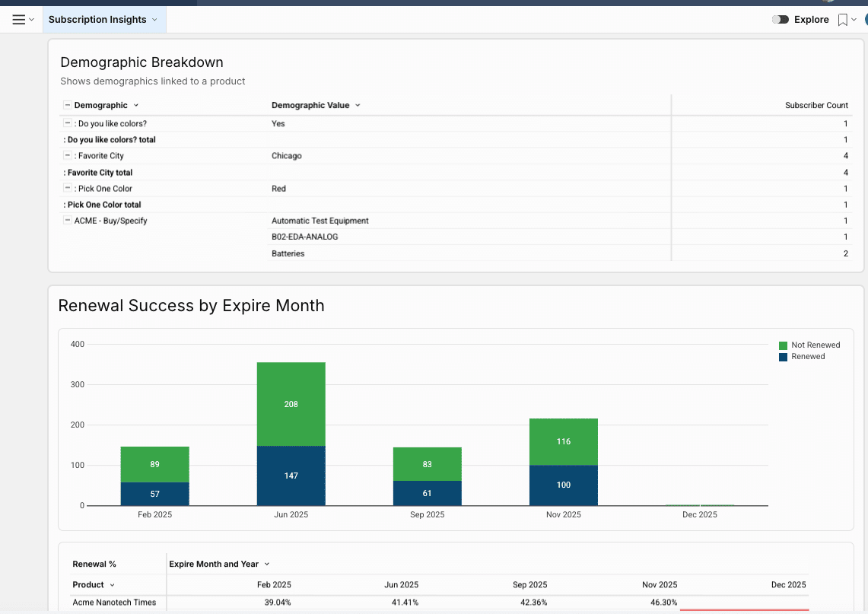The image size is (868, 614).
Task: Click the green Not Renewed legend square
Action: (x=783, y=345)
